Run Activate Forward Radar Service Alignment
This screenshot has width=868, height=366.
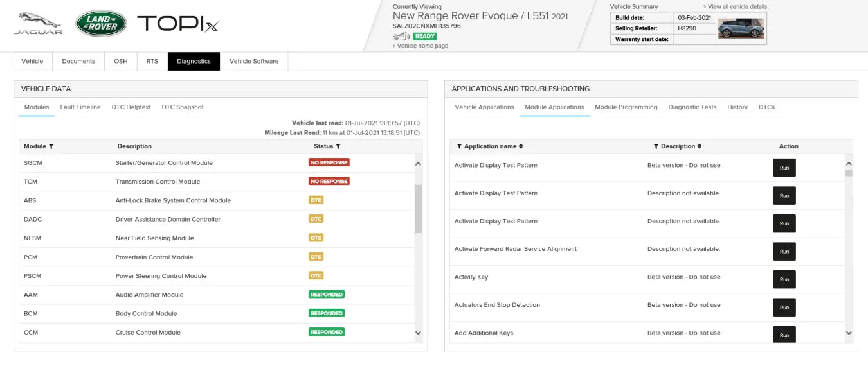(x=784, y=252)
